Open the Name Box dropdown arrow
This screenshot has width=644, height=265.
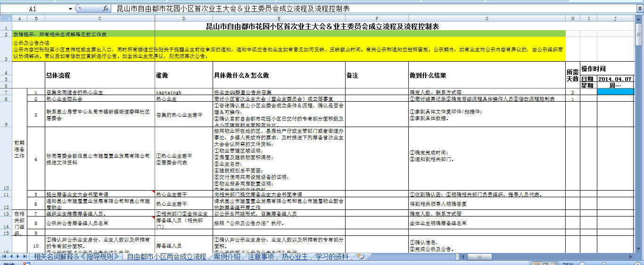tap(71, 9)
